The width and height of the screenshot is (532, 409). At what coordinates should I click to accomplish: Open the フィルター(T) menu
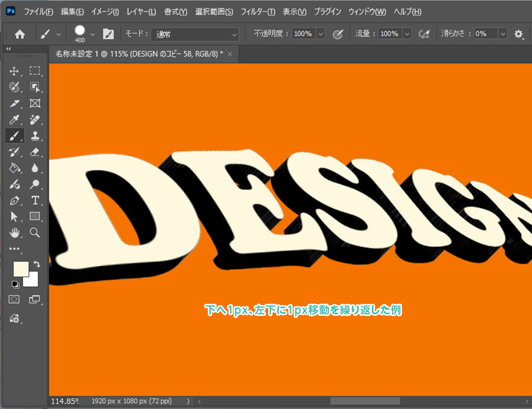258,11
